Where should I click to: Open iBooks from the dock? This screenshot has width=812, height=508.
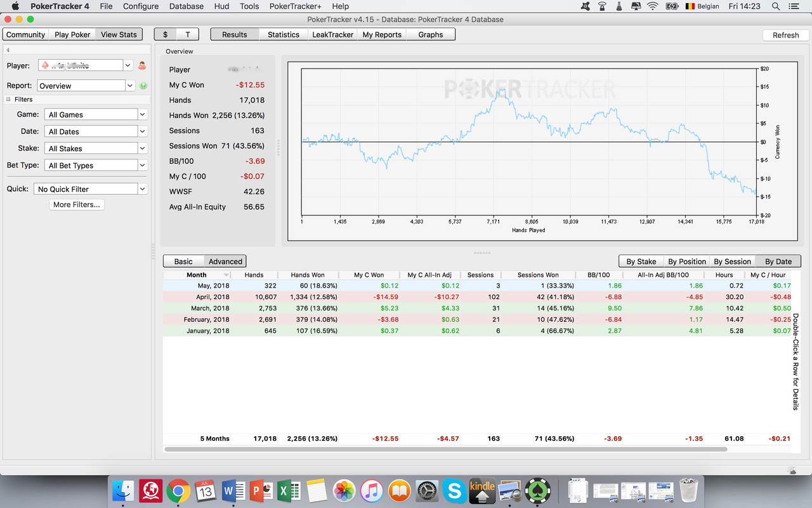(x=399, y=491)
